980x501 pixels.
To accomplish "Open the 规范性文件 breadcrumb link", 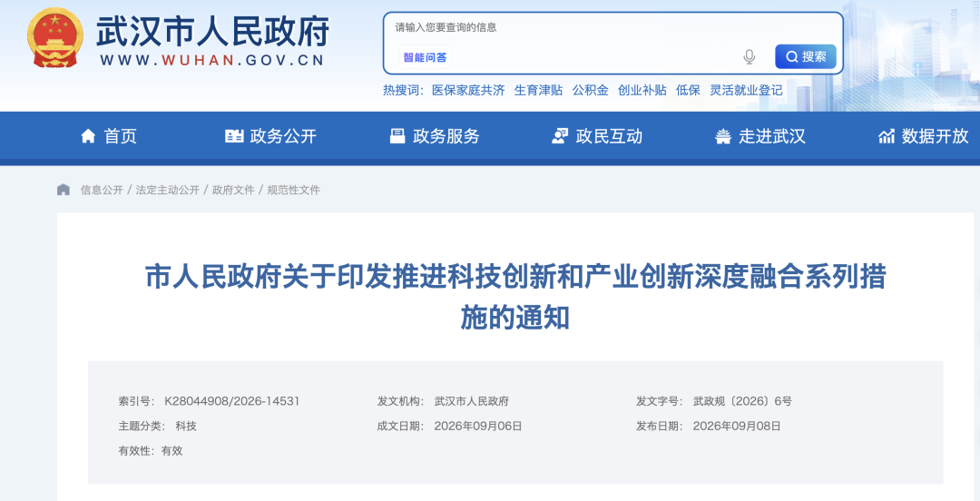I will pyautogui.click(x=294, y=190).
